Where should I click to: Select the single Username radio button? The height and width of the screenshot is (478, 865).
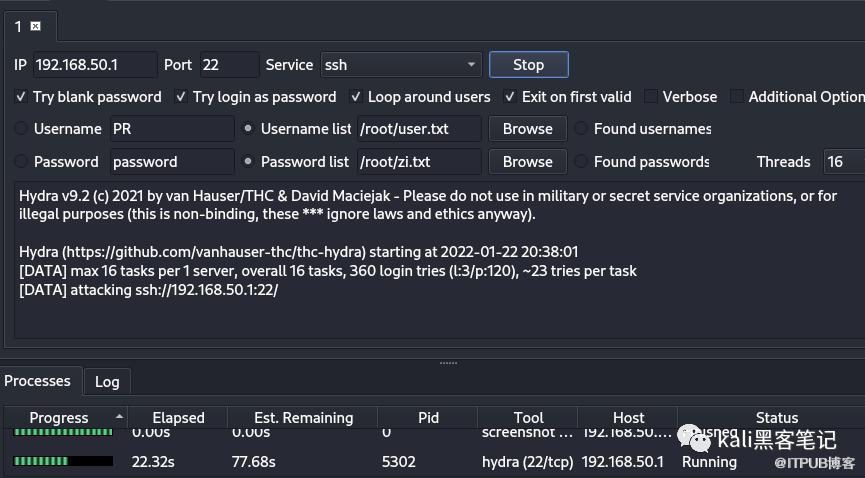(22, 129)
